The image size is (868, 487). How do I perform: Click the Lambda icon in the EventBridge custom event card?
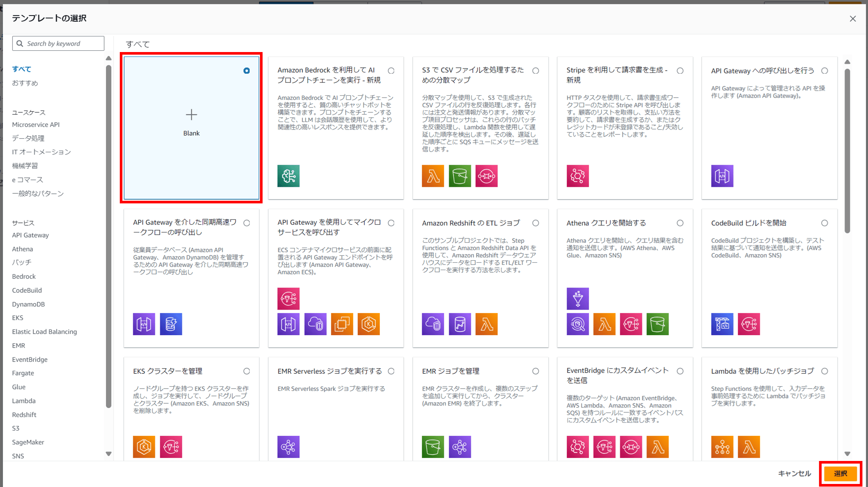[x=658, y=447]
